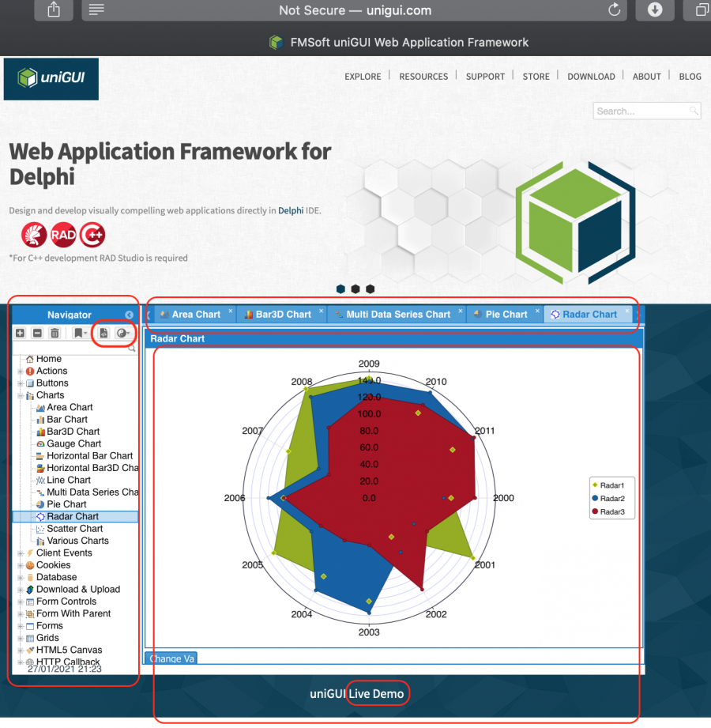
Task: Collapse the Charts tree node
Action: (x=21, y=395)
